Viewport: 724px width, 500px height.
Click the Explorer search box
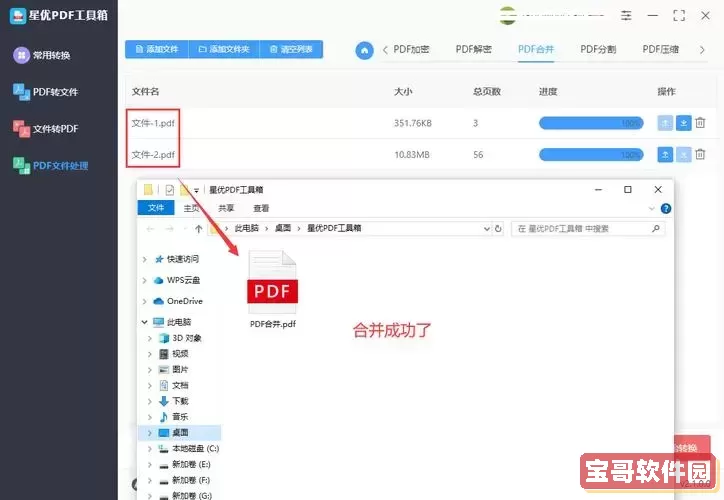pyautogui.click(x=588, y=229)
